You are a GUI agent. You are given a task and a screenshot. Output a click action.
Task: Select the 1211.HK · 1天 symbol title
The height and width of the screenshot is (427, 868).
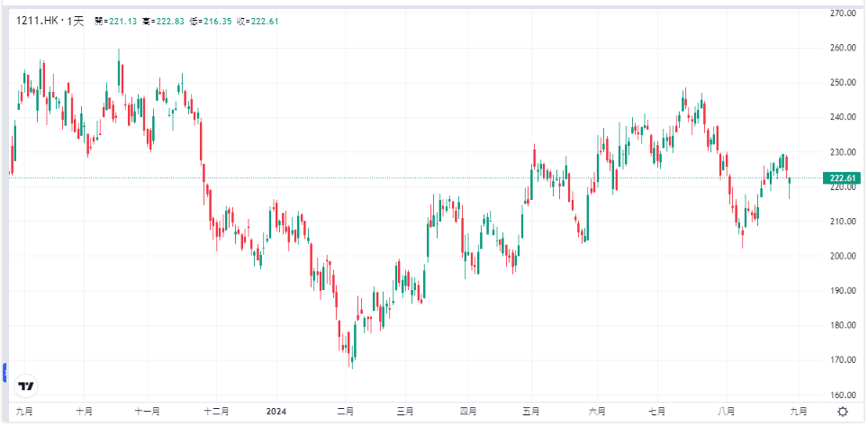point(50,21)
